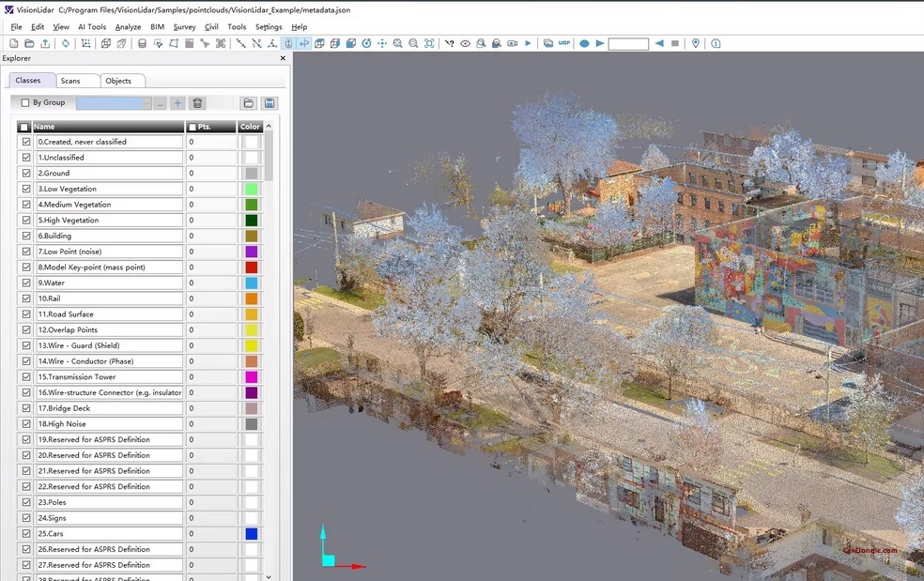
Task: Click the plus button to add group
Action: (177, 103)
